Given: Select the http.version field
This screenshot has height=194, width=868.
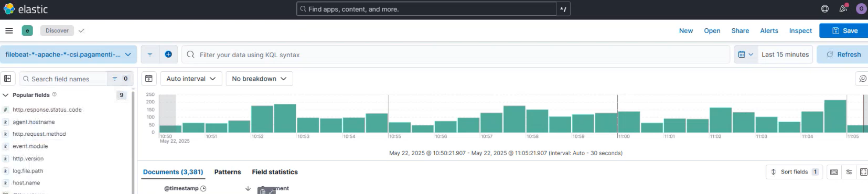Looking at the screenshot, I should point(28,158).
